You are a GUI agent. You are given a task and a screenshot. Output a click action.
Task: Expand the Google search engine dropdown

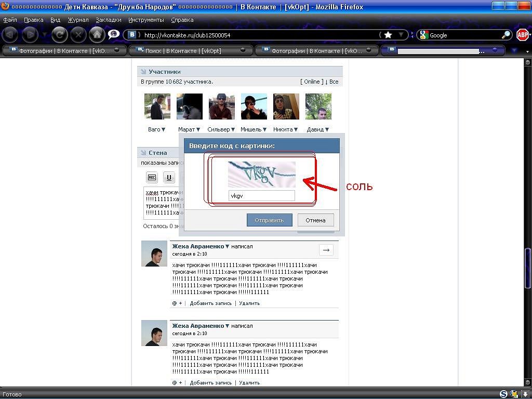tap(424, 35)
